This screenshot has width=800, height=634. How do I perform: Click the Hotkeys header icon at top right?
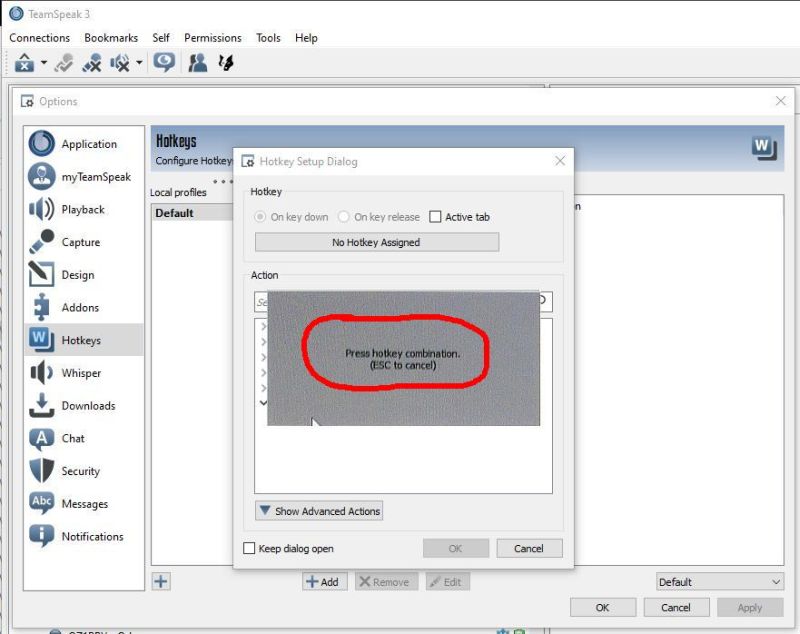click(764, 148)
